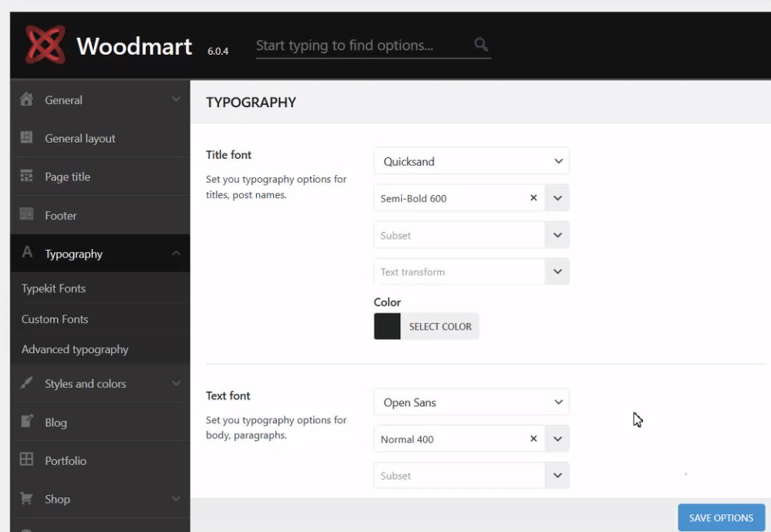Click the Woodmart title text
This screenshot has height=532, width=771.
pyautogui.click(x=134, y=46)
